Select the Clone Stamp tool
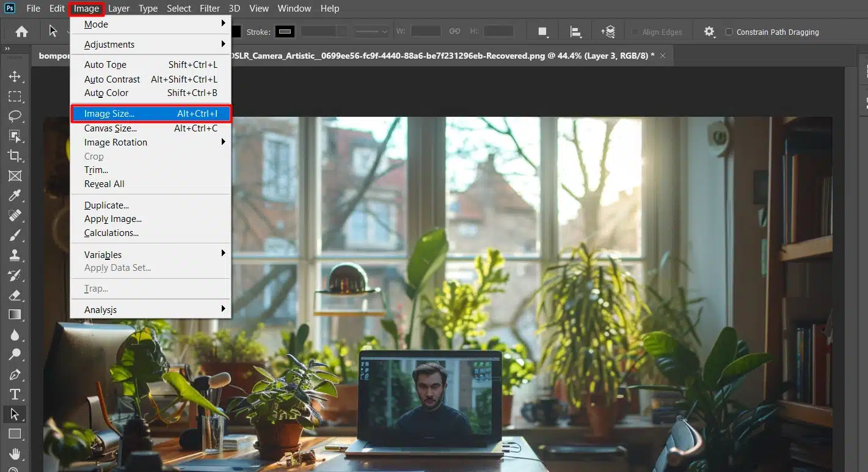868x472 pixels. point(15,255)
